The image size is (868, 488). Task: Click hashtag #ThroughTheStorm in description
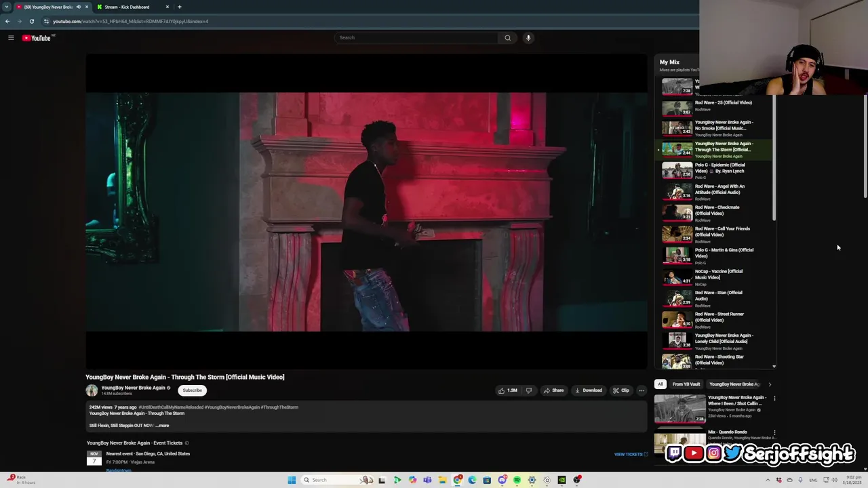click(x=279, y=407)
